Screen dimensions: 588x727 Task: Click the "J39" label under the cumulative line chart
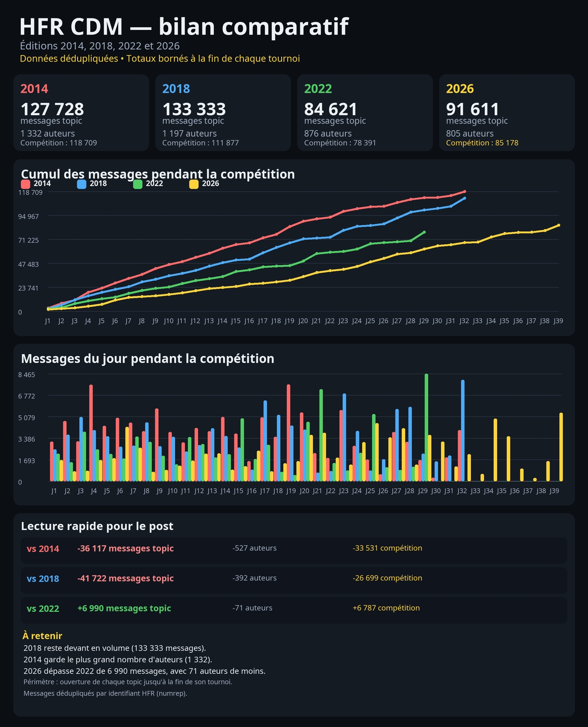[558, 321]
